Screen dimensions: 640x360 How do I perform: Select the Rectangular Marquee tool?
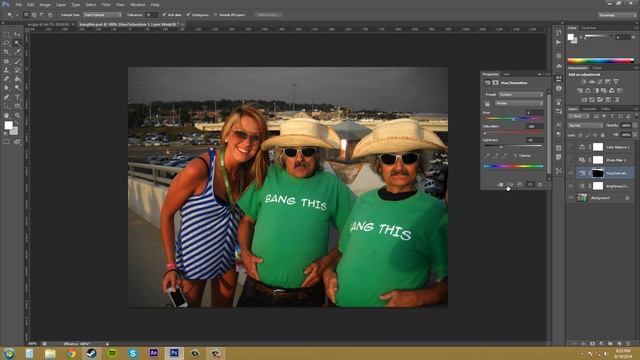[6, 35]
